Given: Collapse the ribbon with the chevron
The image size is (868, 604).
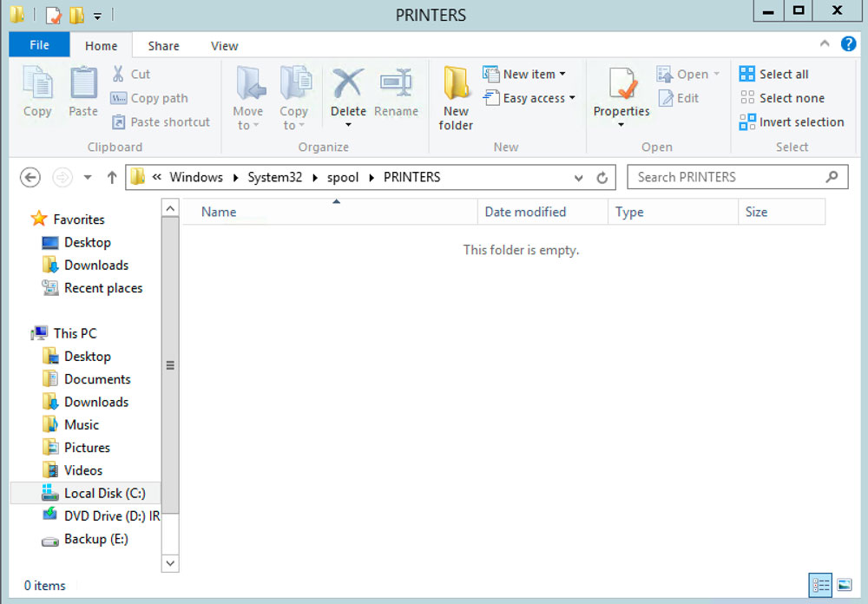Looking at the screenshot, I should pyautogui.click(x=825, y=44).
